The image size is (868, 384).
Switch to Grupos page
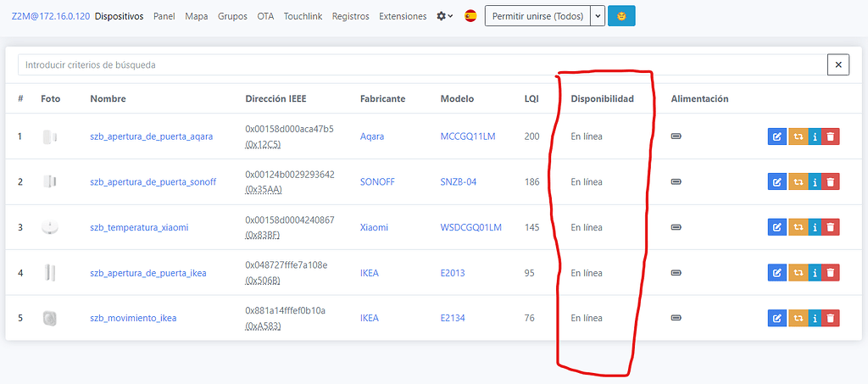pyautogui.click(x=232, y=16)
